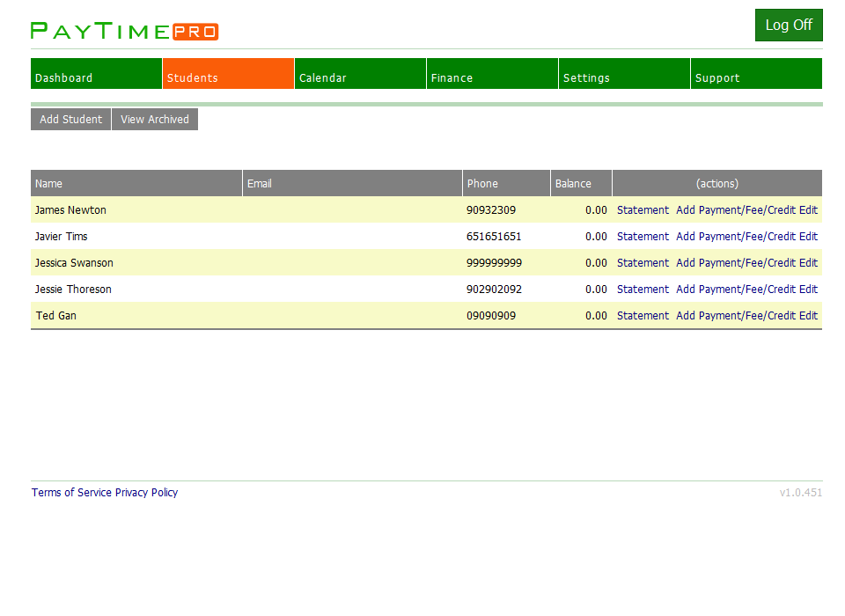Screen dimensions: 845x616
Task: Switch to the Settings tab
Action: pos(625,73)
